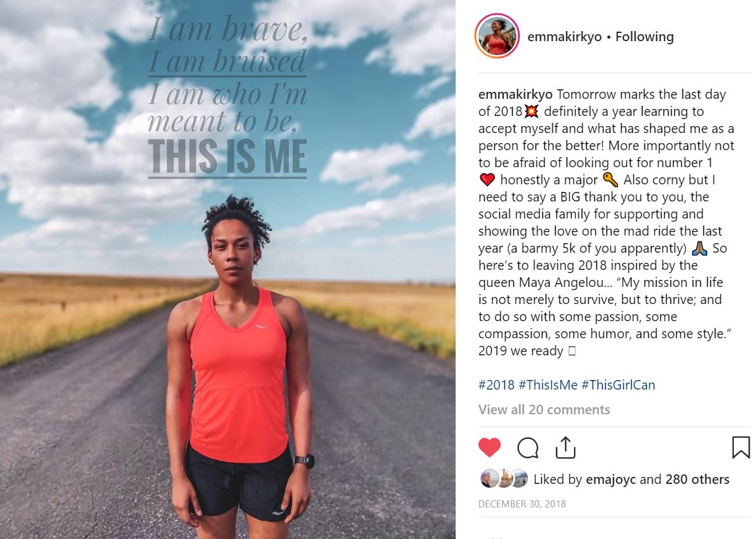Open the 280 others likes list
This screenshot has height=539, width=756.
point(697,479)
